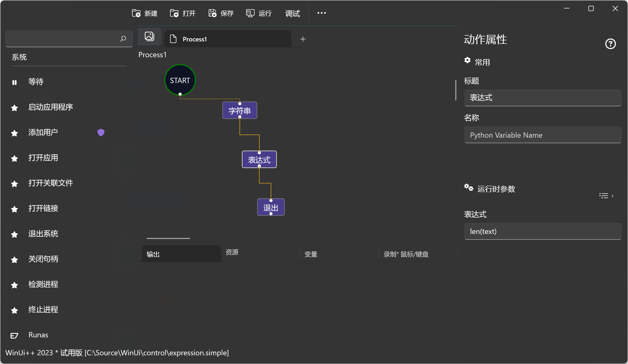
Task: Select the Runas sidebar entry
Action: pos(38,335)
